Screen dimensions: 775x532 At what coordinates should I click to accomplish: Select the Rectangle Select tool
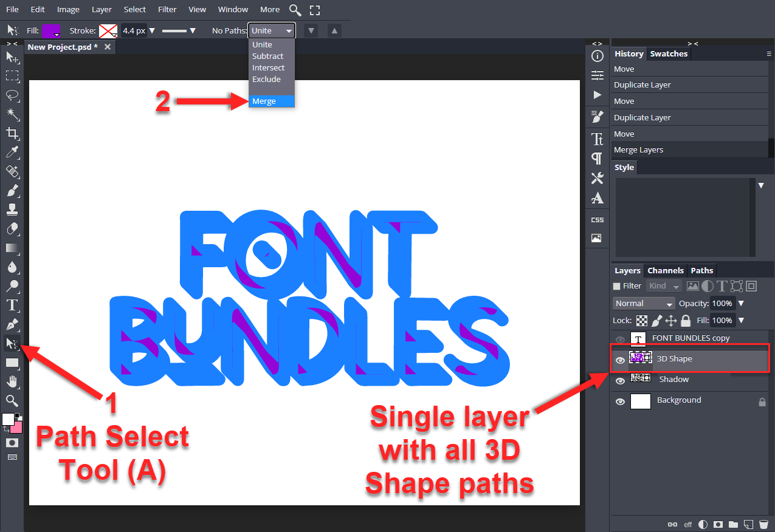click(x=12, y=76)
